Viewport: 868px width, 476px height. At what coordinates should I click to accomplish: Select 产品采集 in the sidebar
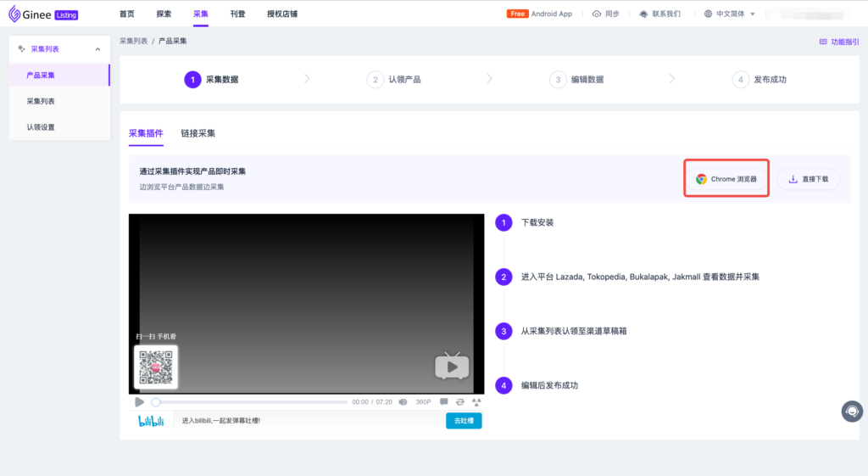click(60, 76)
